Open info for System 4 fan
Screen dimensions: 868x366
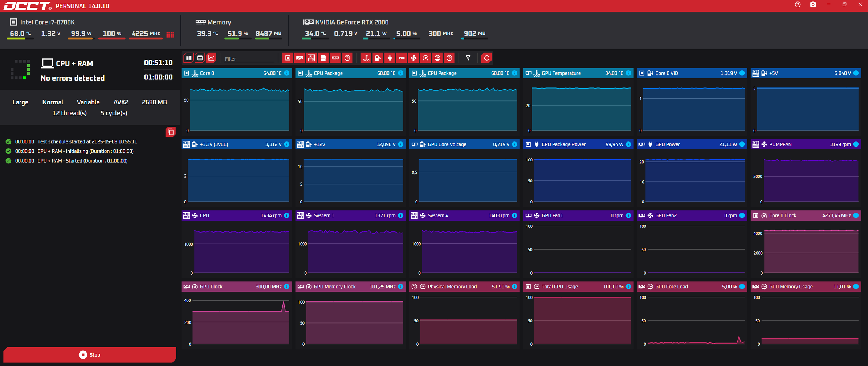(514, 215)
